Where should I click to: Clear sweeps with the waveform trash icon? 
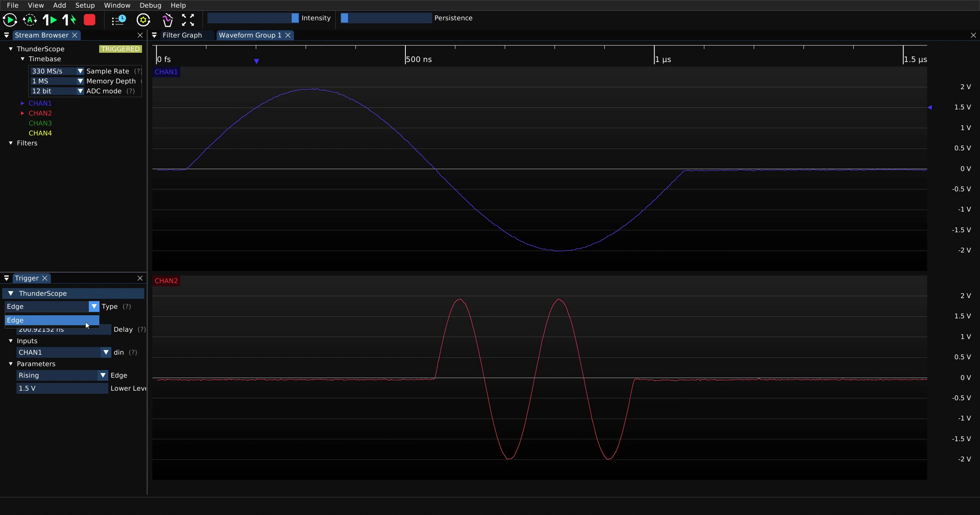pyautogui.click(x=168, y=20)
